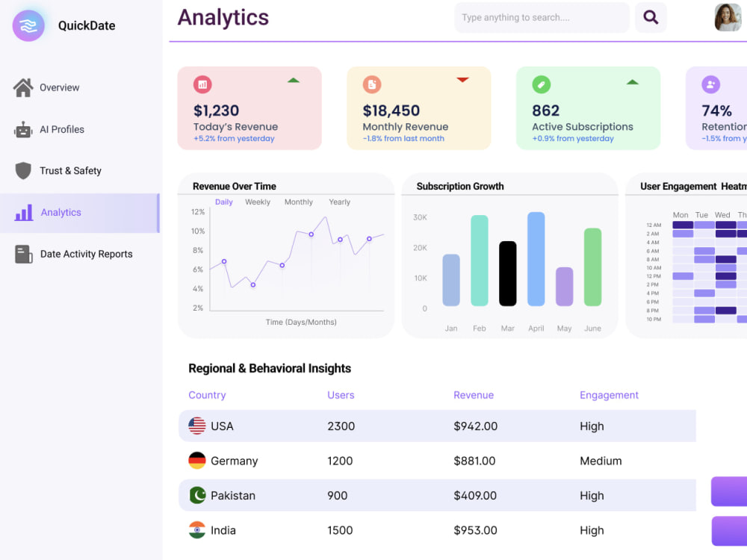The height and width of the screenshot is (560, 747).
Task: Sort by the Engagement column header
Action: point(609,395)
